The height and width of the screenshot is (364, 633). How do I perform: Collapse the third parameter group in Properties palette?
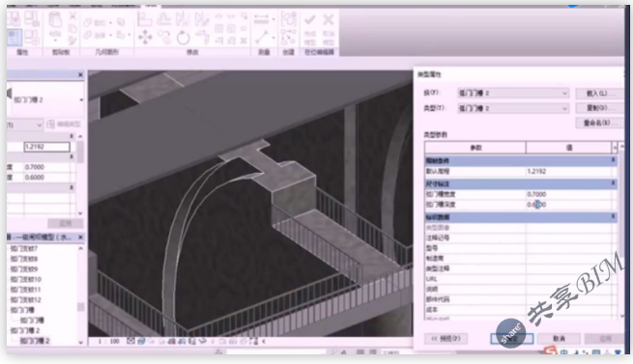click(x=72, y=187)
